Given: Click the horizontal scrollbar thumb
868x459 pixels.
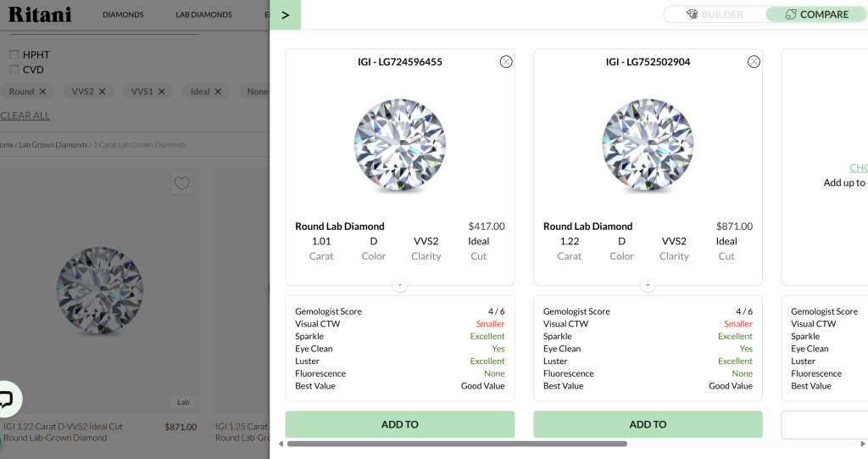Looking at the screenshot, I should (457, 444).
